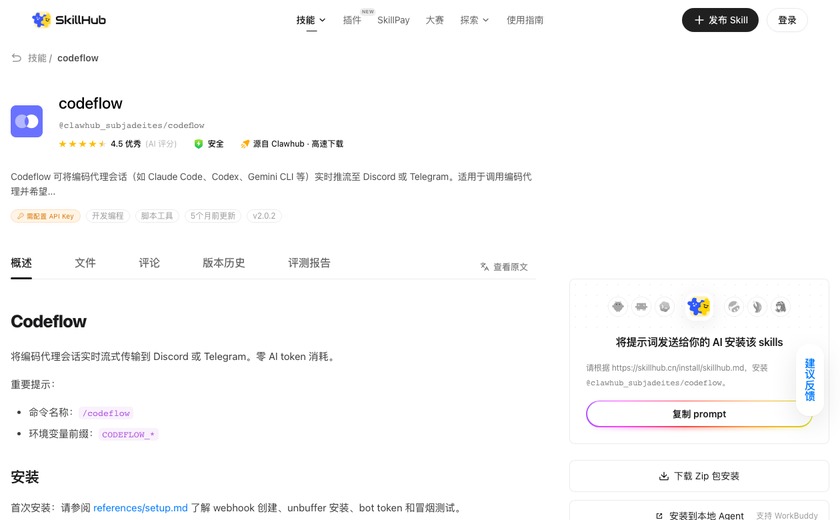Click the 查看原文 link
This screenshot has height=520, width=840.
tap(504, 267)
